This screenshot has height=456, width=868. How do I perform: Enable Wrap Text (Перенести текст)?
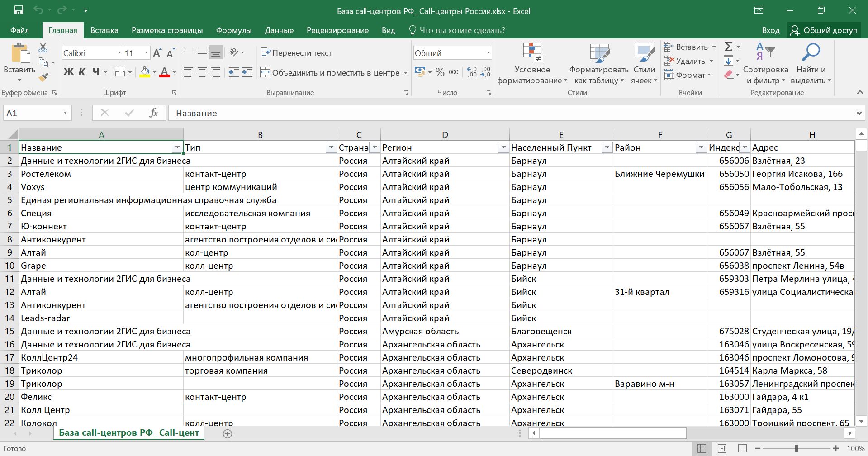click(296, 53)
